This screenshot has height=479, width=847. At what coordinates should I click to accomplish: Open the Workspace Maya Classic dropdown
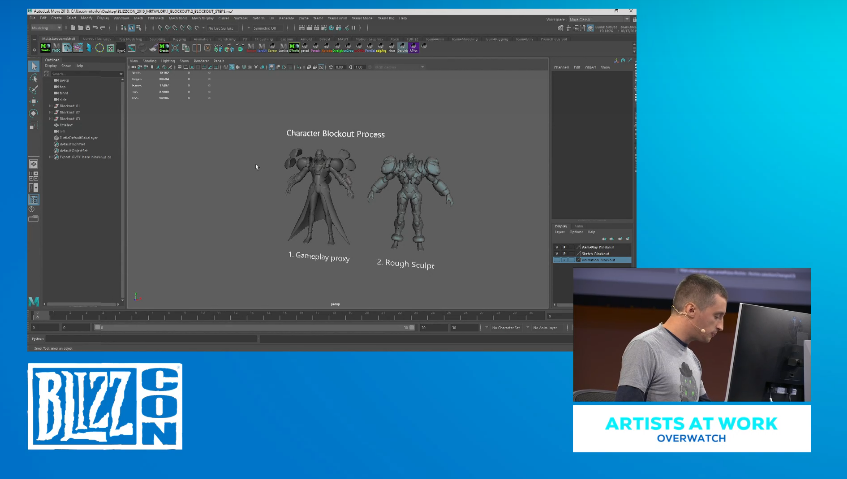tap(600, 19)
